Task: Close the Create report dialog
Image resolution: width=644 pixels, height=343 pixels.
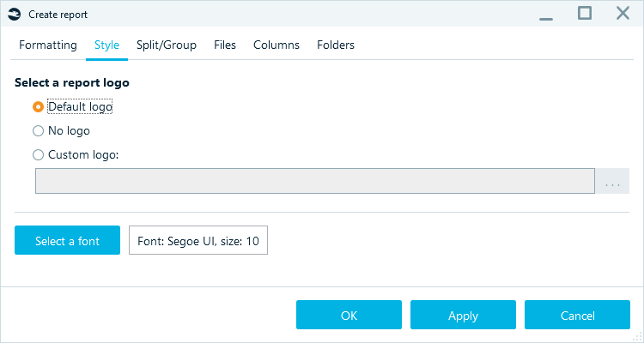Action: point(623,14)
